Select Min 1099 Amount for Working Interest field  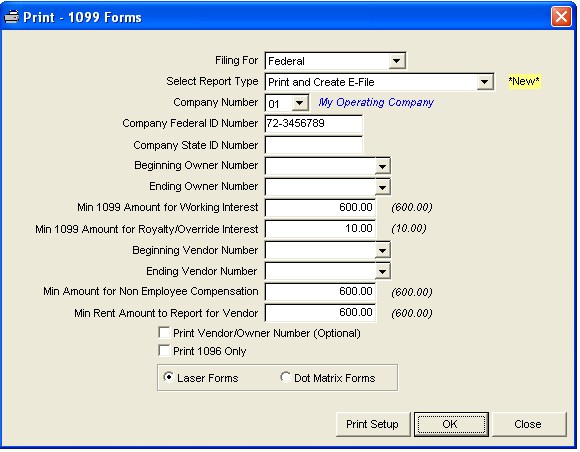point(320,208)
